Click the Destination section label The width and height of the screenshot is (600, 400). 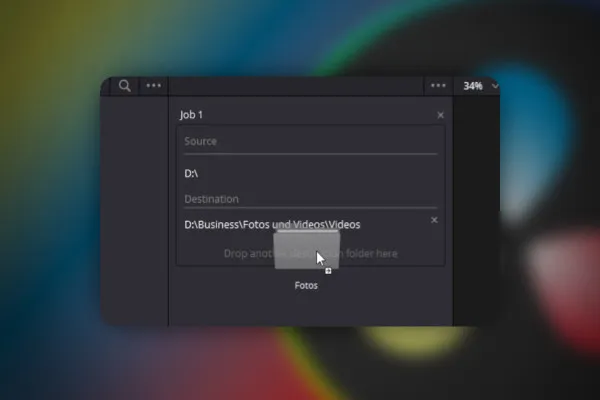pos(212,199)
